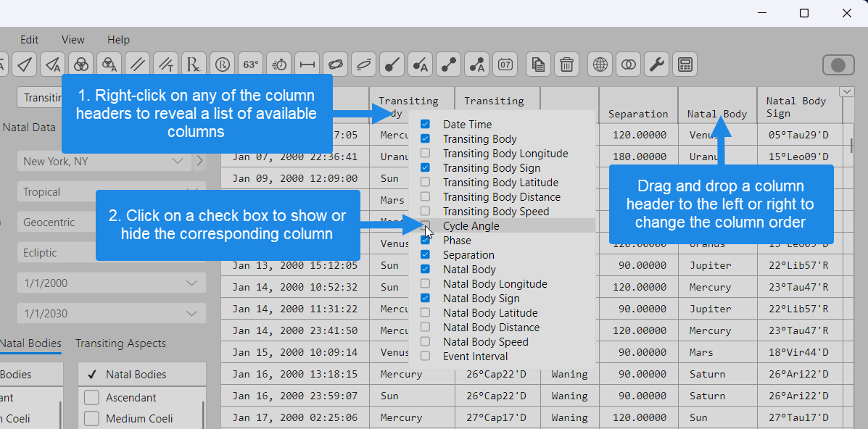The image size is (868, 429).
Task: Click the three circles with A icon
Action: pos(109,64)
